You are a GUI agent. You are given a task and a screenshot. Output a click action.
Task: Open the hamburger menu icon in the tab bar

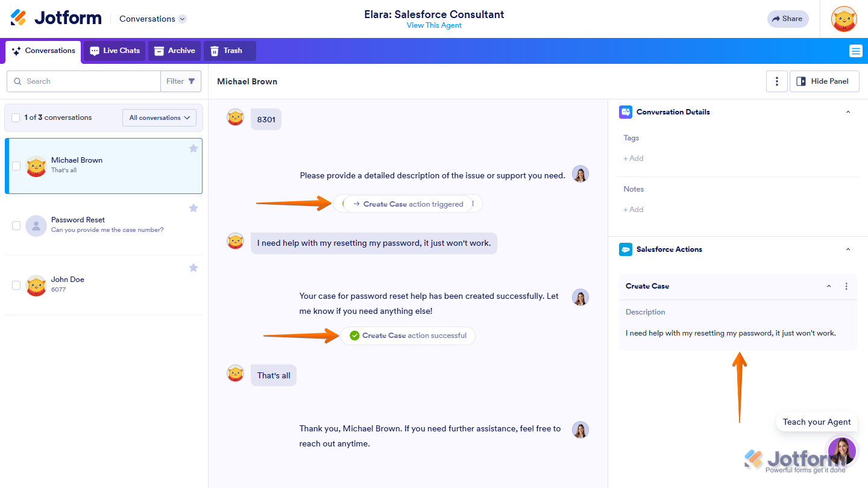point(855,51)
